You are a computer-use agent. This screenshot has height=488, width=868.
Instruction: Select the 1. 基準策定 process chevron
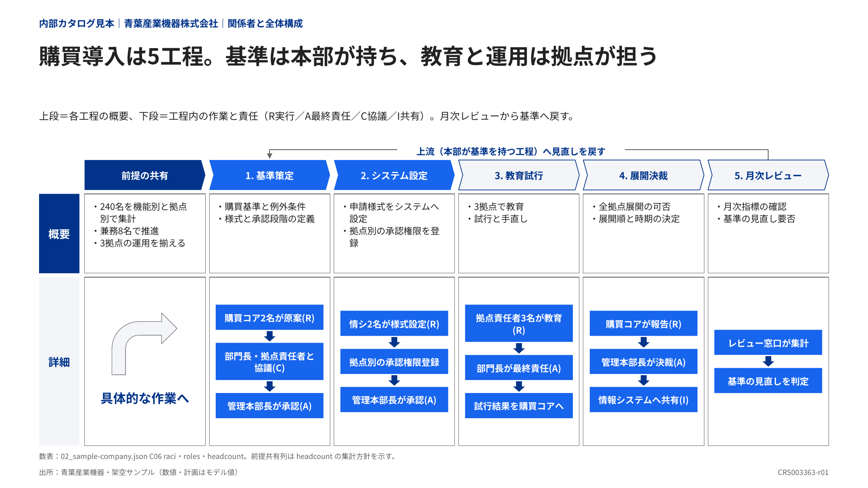point(270,175)
